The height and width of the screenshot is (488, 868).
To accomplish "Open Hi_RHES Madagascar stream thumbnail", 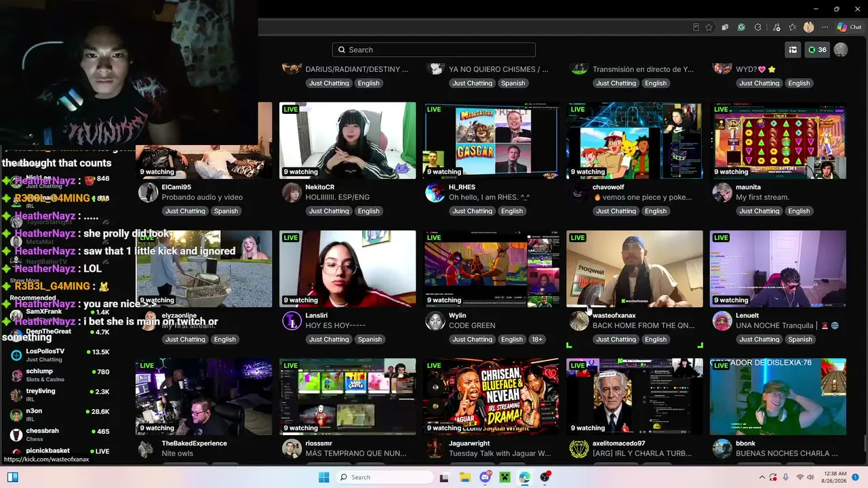I will point(492,140).
